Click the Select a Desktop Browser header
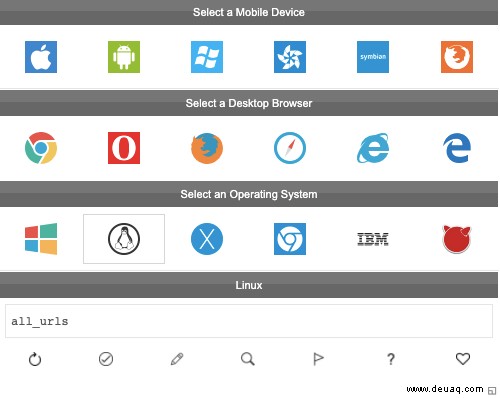The height and width of the screenshot is (398, 500). [x=249, y=103]
